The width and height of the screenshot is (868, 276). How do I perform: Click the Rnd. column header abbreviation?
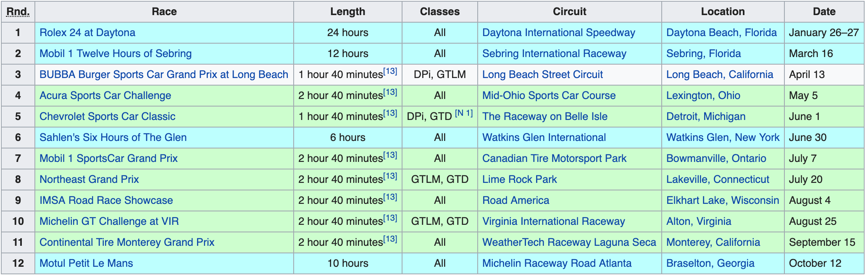click(18, 12)
